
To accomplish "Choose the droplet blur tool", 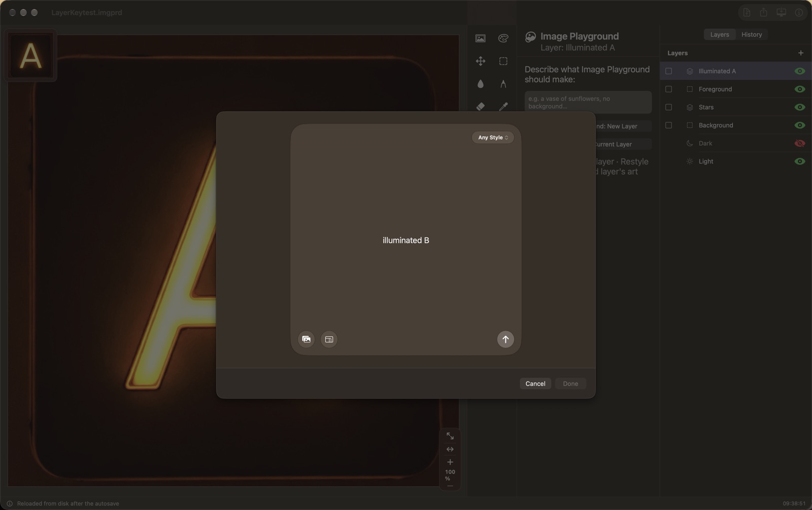I will (480, 84).
